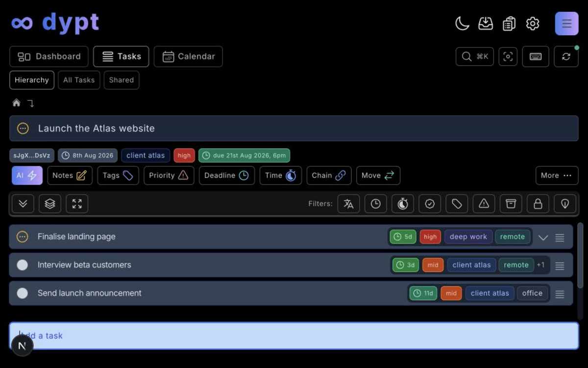Expand all subtasks double-chevron

(23, 204)
